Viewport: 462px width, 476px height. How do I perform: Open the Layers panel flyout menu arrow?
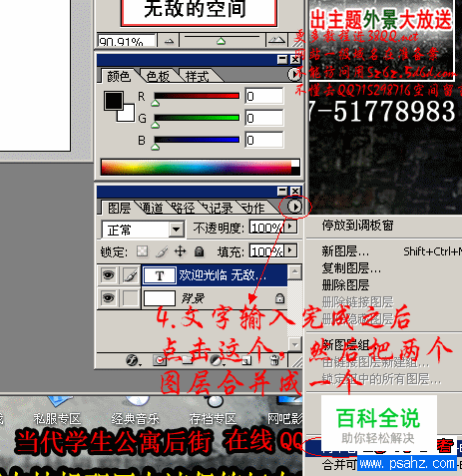pyautogui.click(x=294, y=207)
